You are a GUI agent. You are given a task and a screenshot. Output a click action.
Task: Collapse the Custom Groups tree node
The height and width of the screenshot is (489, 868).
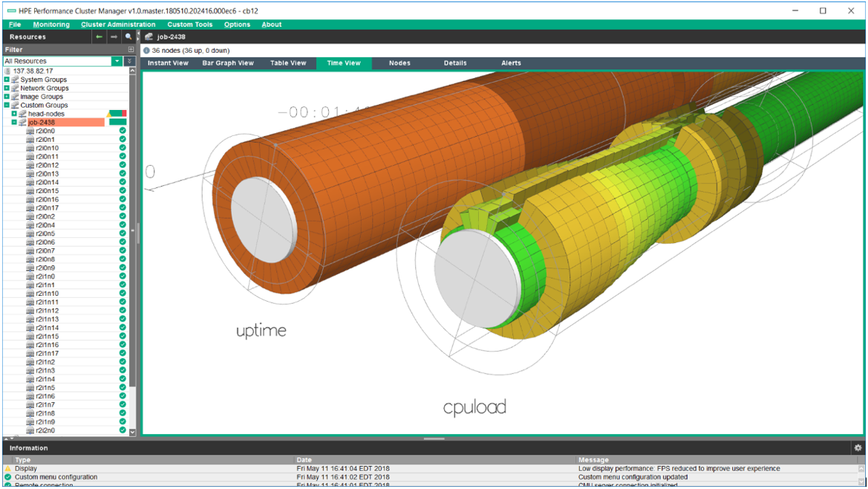pos(7,106)
